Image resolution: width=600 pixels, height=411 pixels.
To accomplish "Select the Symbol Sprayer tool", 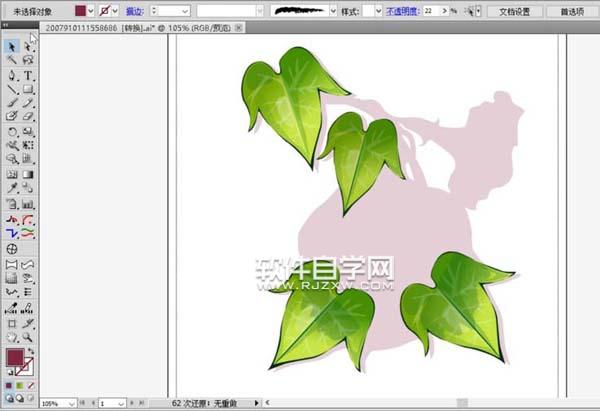I will coord(12,204).
